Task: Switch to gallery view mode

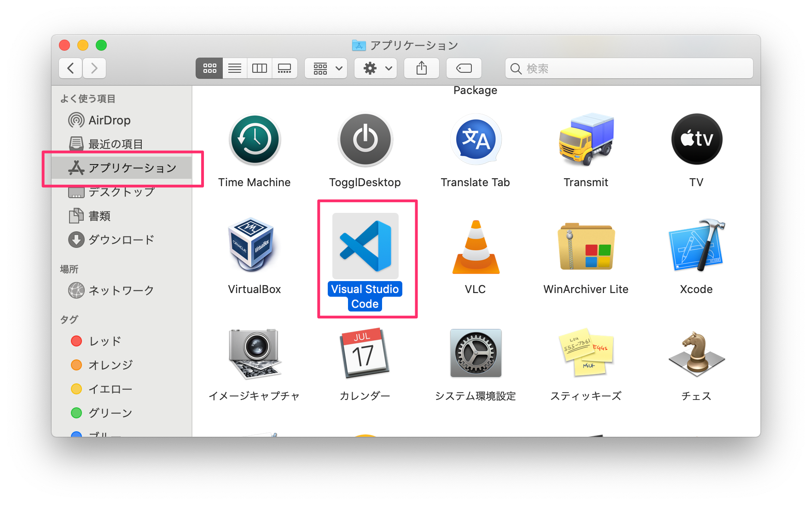Action: coord(284,68)
